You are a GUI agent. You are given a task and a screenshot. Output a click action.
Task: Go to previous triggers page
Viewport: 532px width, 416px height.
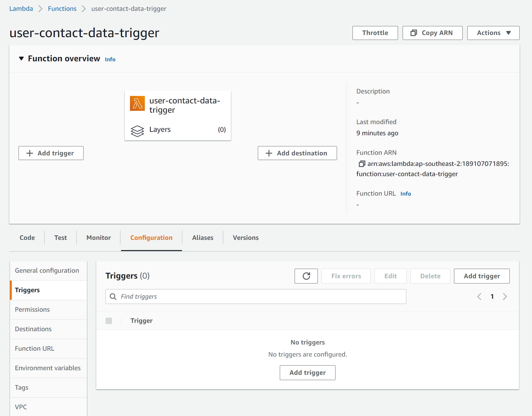pos(479,297)
